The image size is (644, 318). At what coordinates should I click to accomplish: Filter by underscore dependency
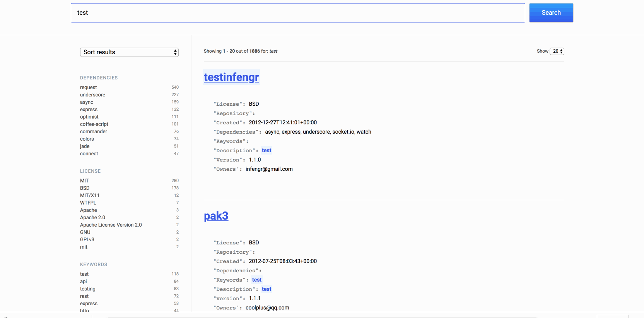(x=92, y=95)
